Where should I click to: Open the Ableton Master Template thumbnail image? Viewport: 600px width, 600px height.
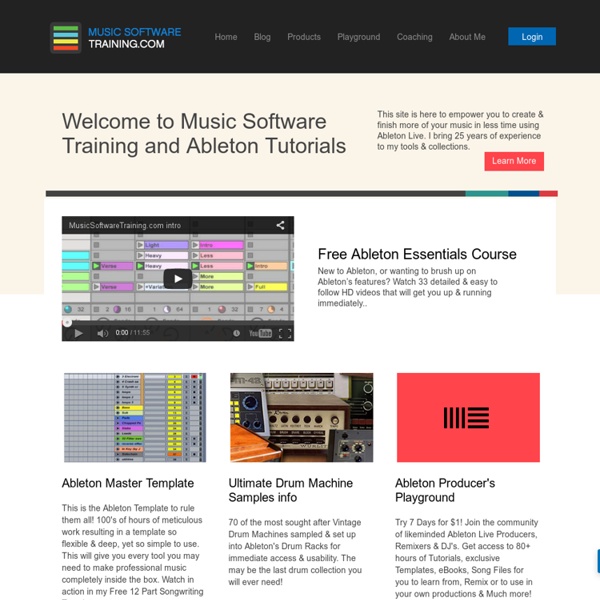(135, 417)
